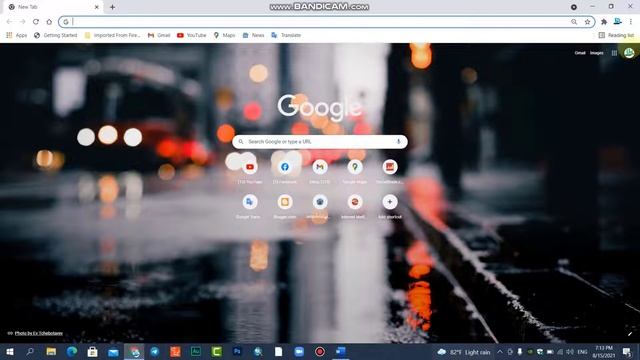Viewport: 640px width, 360px height.
Task: Select the New Tab tab
Action: point(53,7)
